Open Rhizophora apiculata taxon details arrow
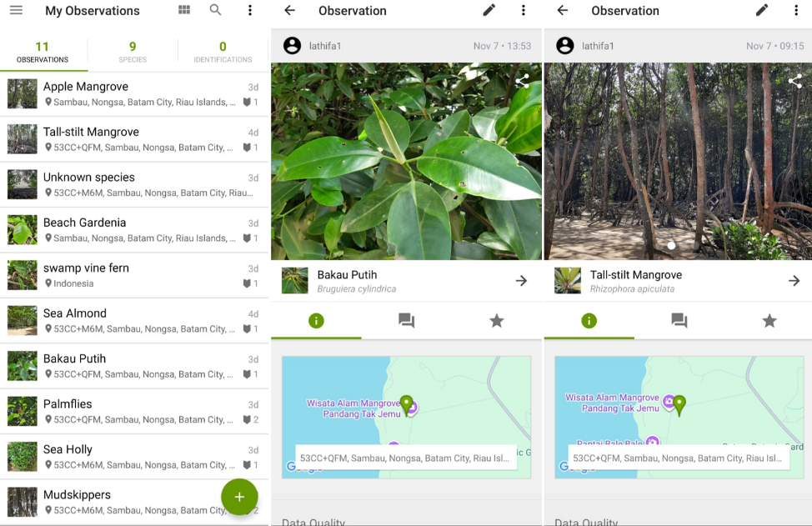812x526 pixels. pyautogui.click(x=794, y=281)
